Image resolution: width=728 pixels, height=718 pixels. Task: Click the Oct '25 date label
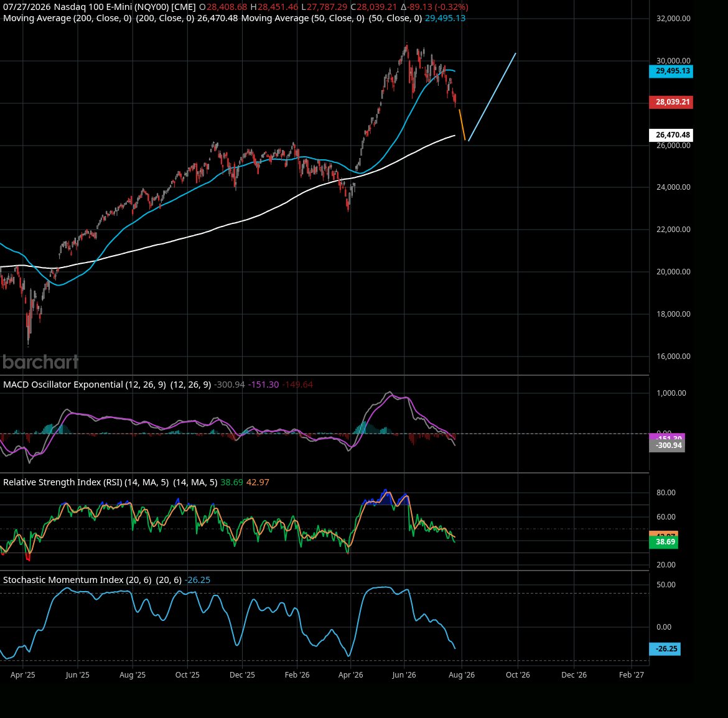tap(187, 675)
